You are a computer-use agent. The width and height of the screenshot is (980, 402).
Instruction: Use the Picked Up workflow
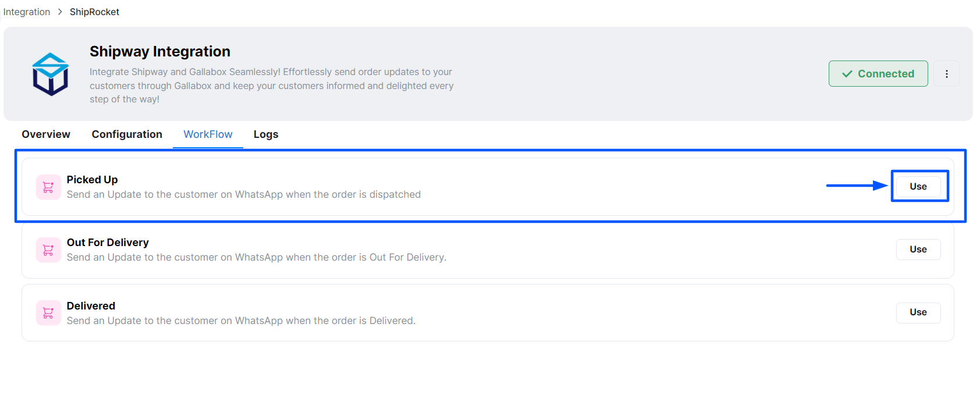(918, 186)
